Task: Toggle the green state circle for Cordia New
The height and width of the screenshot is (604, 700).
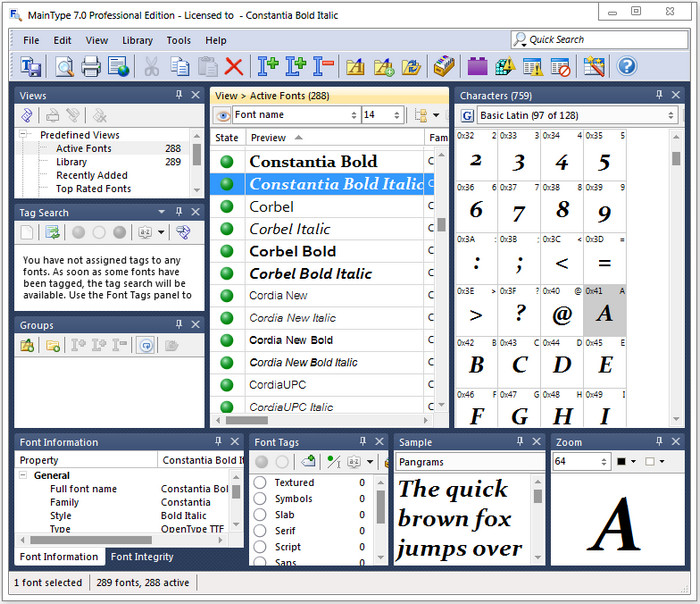Action: point(227,296)
